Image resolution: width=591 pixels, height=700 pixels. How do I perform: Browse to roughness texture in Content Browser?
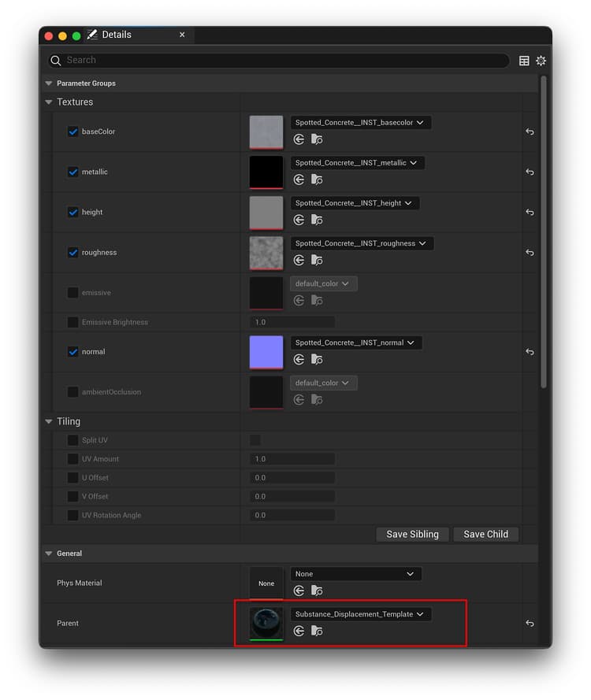pos(317,260)
